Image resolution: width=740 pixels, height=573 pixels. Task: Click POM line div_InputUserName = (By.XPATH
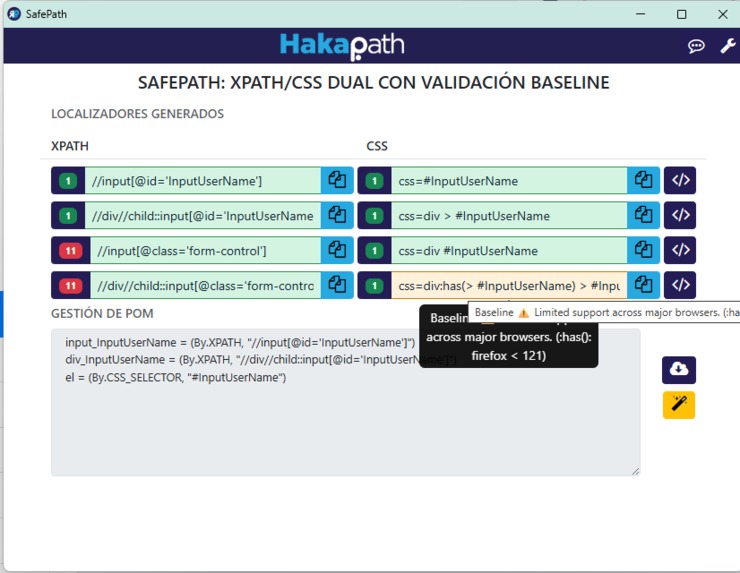(261, 360)
